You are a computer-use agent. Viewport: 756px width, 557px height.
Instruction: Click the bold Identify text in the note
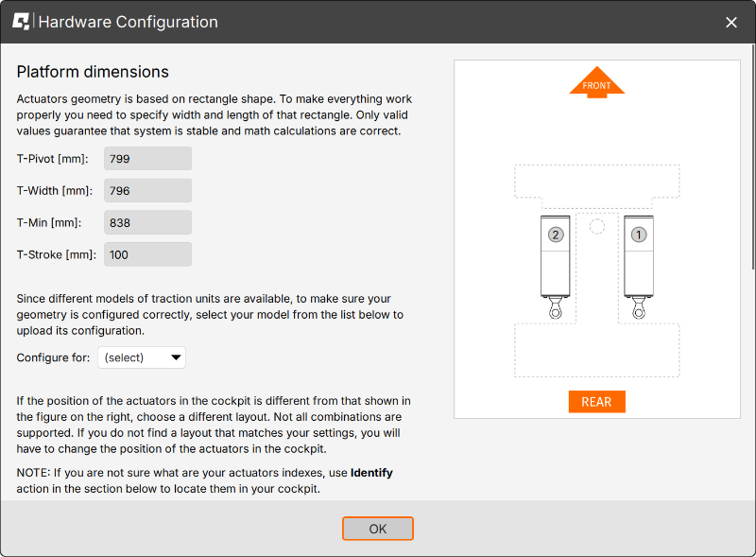pos(370,473)
